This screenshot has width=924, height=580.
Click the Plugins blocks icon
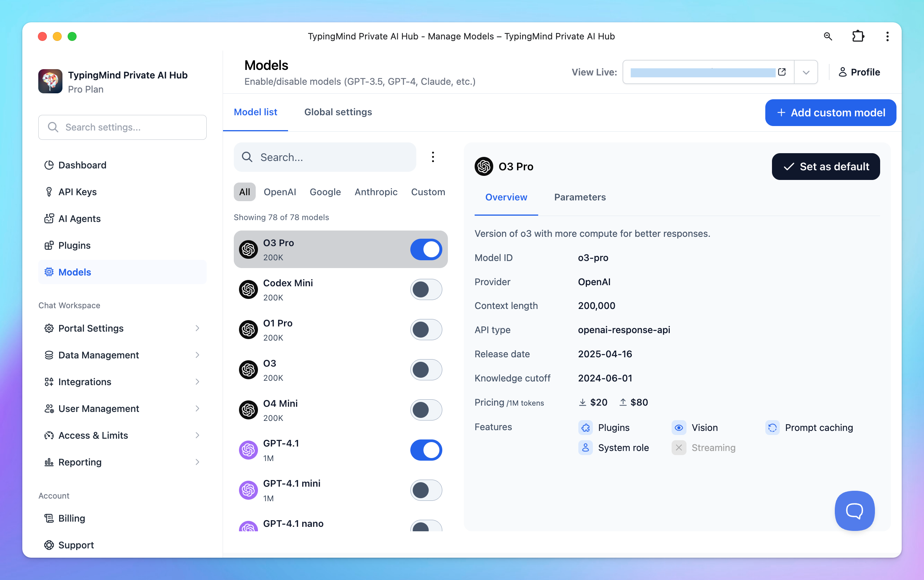pyautogui.click(x=49, y=245)
